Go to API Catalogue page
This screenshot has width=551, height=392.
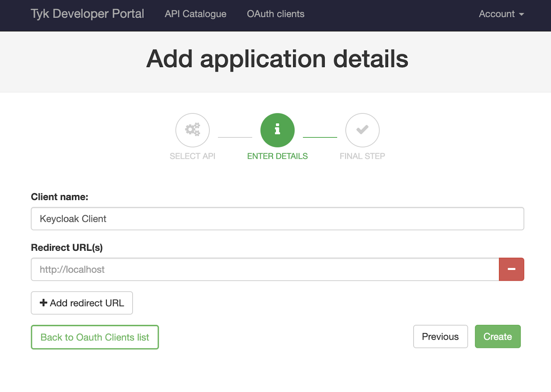tap(195, 14)
